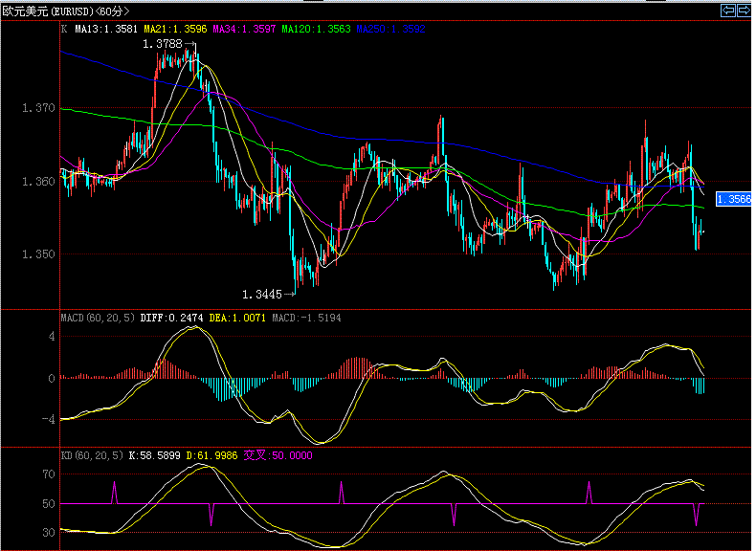Screen dimensions: 756x551
Task: Select the MA21:1.3596 indicator label
Action: click(x=175, y=29)
